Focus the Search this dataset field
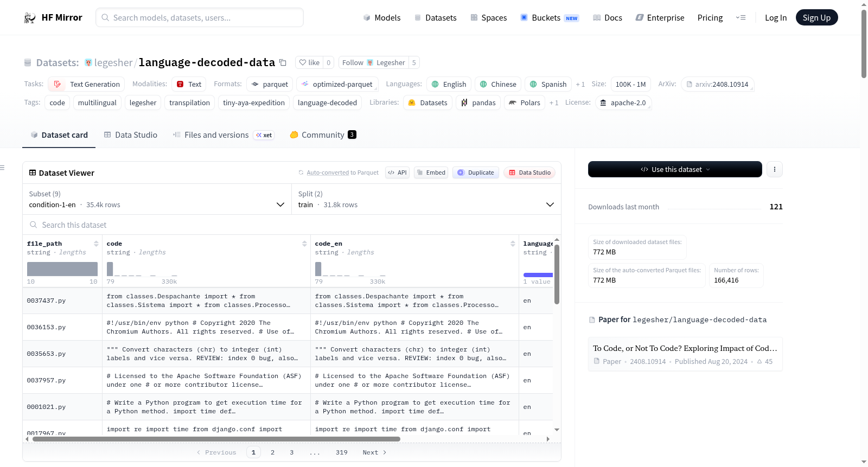The width and height of the screenshot is (868, 467). click(292, 225)
